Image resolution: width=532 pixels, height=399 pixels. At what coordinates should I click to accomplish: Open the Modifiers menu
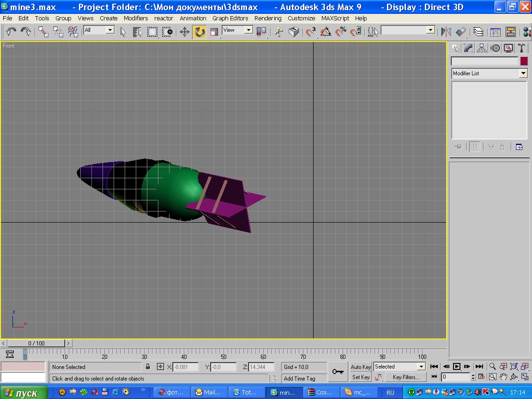click(136, 18)
